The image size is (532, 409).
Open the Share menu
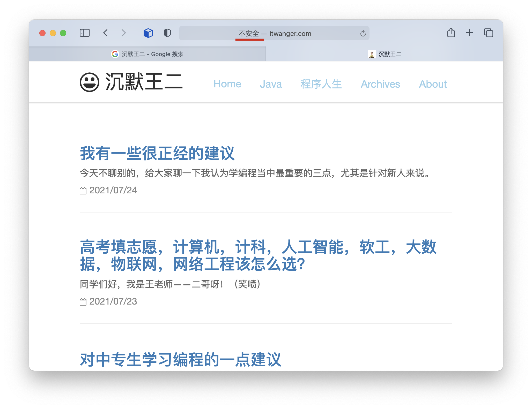[451, 33]
